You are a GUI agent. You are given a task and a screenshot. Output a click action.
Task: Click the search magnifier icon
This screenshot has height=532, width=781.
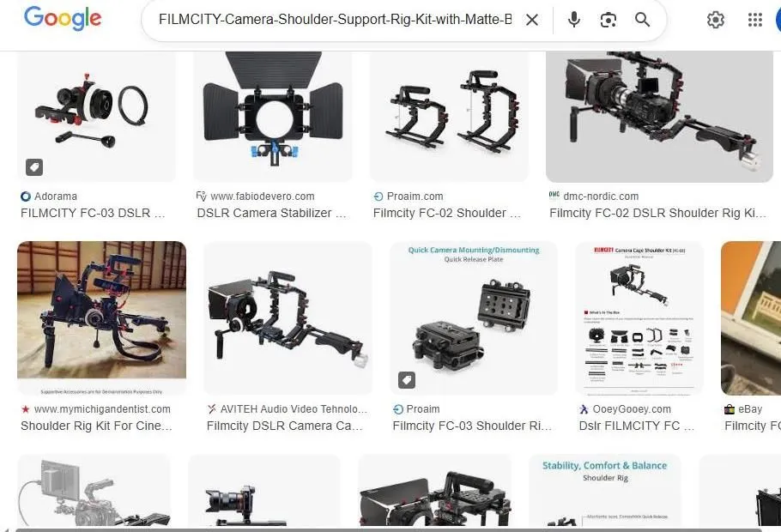(x=643, y=19)
